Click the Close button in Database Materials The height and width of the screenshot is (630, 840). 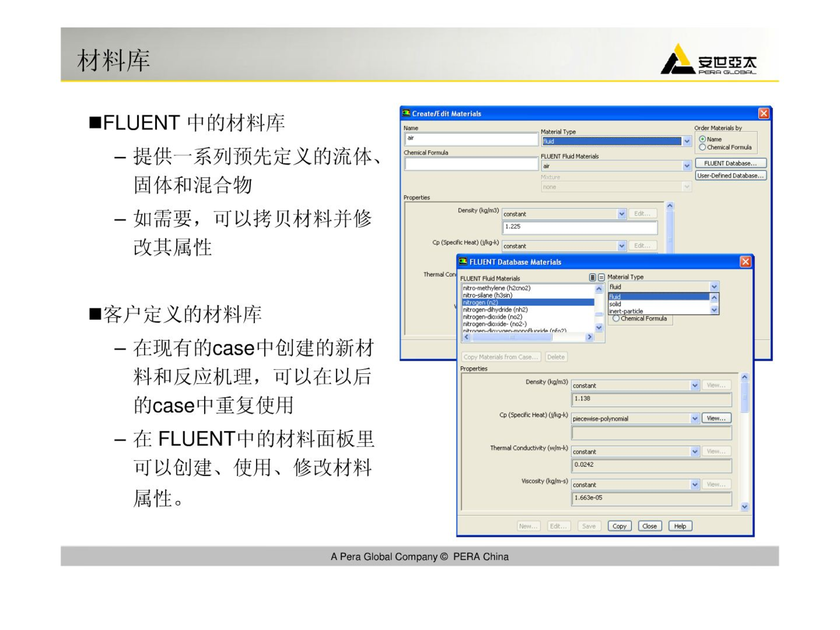click(650, 526)
